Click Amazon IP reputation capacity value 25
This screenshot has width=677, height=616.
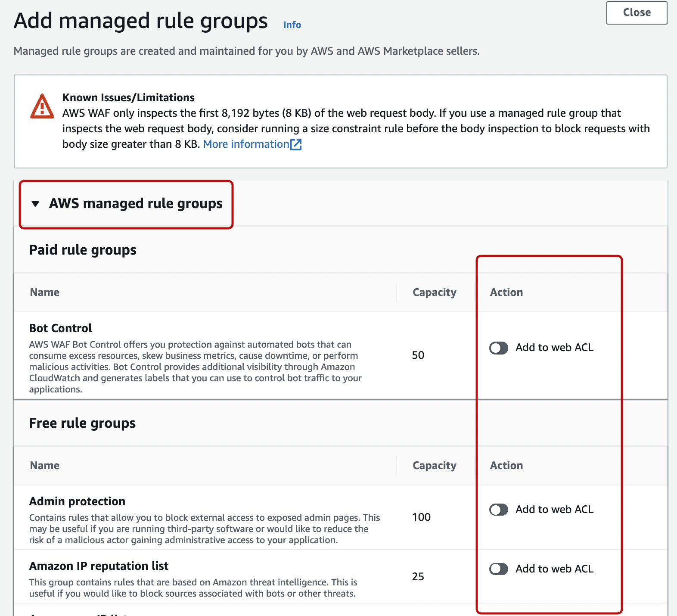pyautogui.click(x=418, y=577)
